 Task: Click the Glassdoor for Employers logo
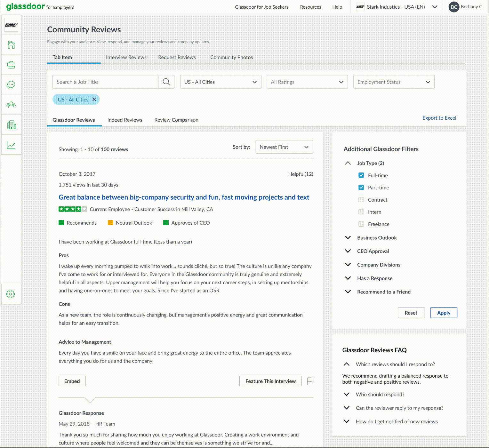click(40, 7)
